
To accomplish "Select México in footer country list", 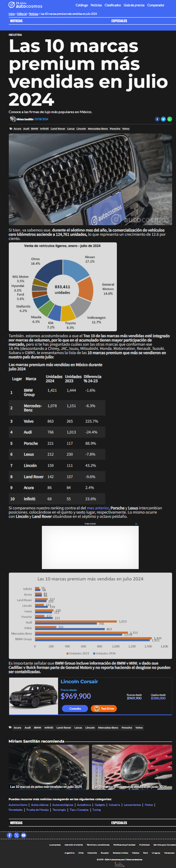I will (x=136, y=853).
